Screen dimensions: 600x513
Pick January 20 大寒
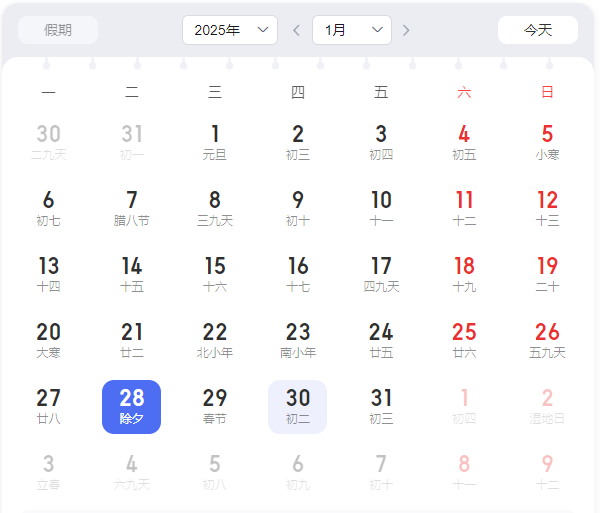click(48, 341)
